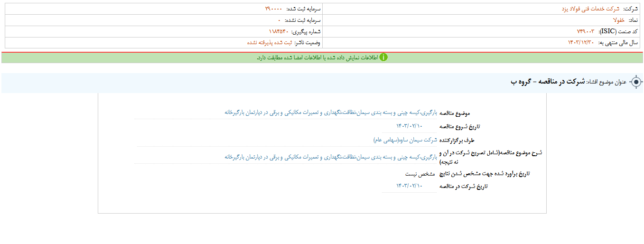Screen dimensions: 644x244
Task: Select the date in 'تاریخ شرکت در مناقصه' row
Action: (x=409, y=186)
